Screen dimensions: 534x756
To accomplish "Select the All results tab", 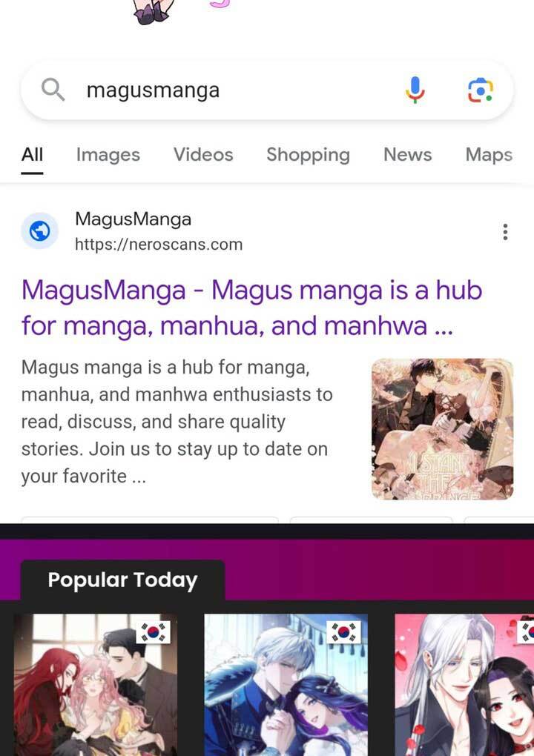I will [33, 155].
